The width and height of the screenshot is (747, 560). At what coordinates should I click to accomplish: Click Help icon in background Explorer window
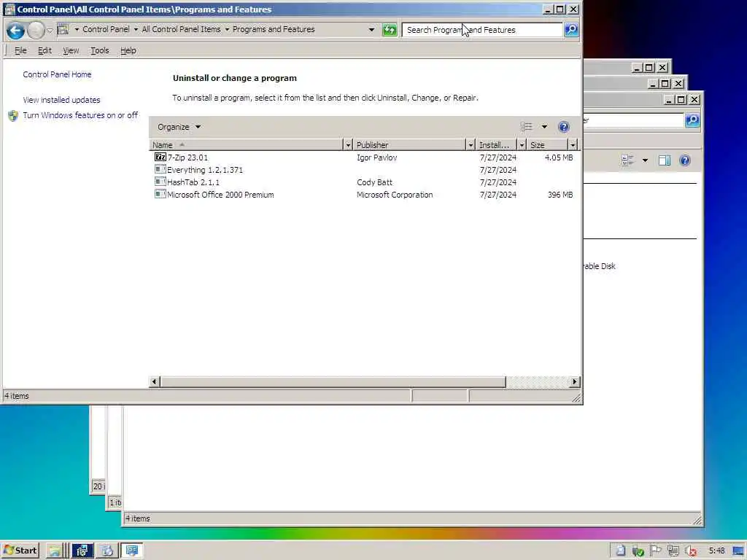[685, 160]
